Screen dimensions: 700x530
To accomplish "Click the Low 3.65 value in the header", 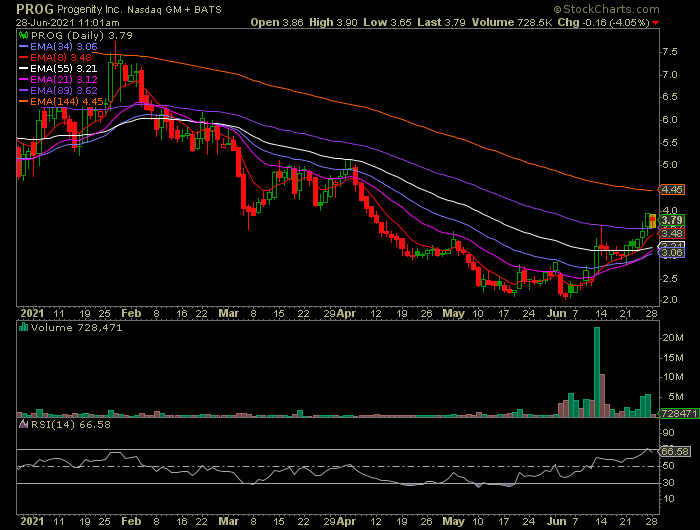I will tap(387, 22).
